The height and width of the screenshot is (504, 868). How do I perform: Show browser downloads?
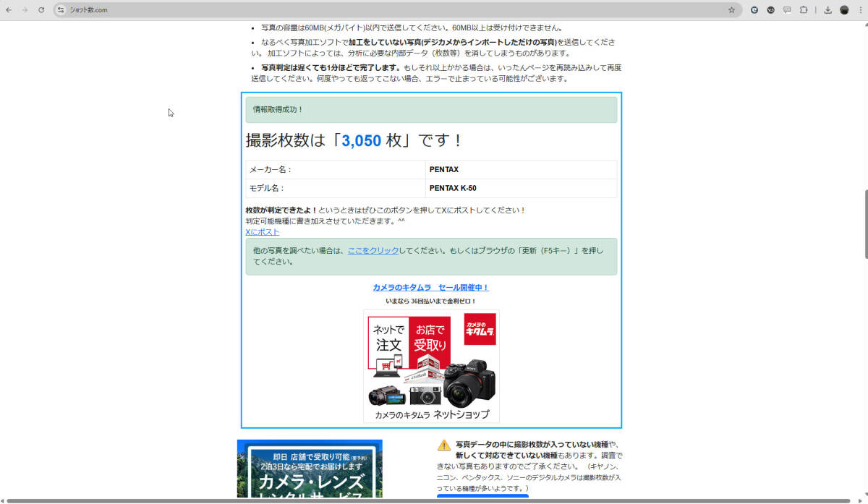click(827, 10)
